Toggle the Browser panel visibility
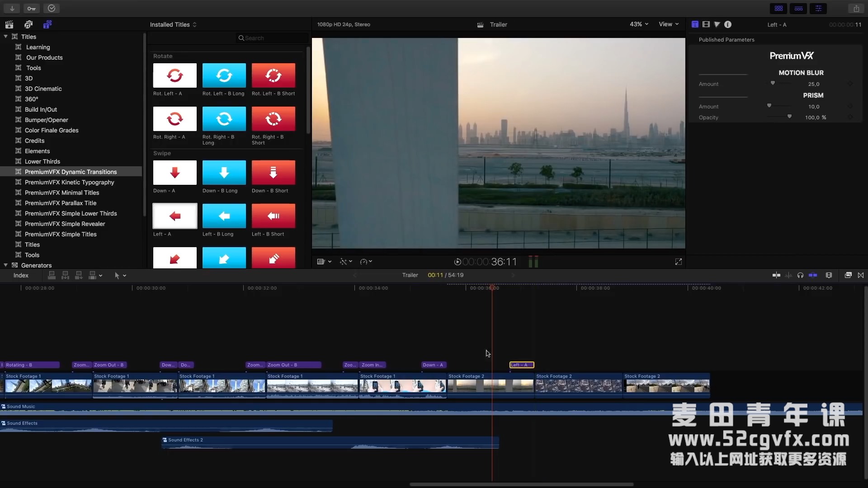The height and width of the screenshot is (488, 868). point(778,8)
